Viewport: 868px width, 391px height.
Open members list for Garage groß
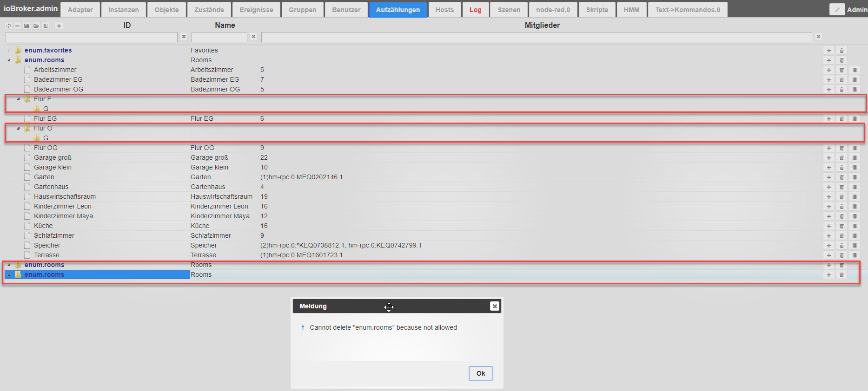[855, 158]
